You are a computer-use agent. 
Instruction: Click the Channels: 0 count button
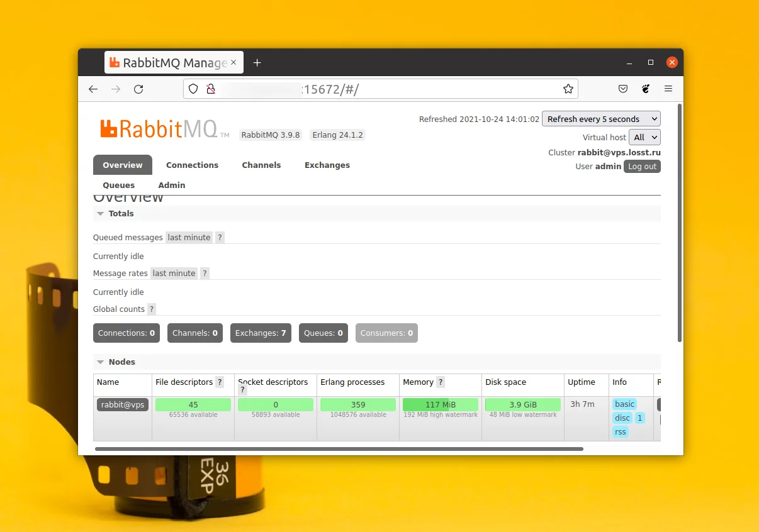(195, 333)
